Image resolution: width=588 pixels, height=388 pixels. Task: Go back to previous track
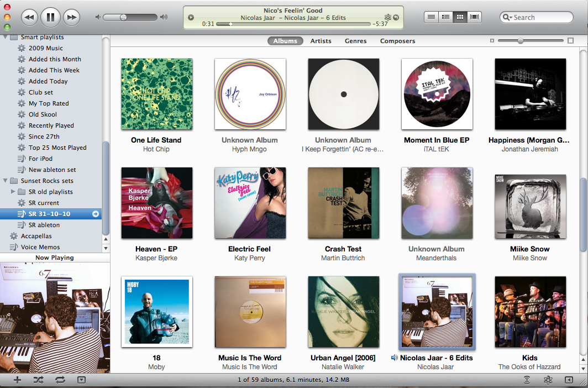tap(30, 17)
